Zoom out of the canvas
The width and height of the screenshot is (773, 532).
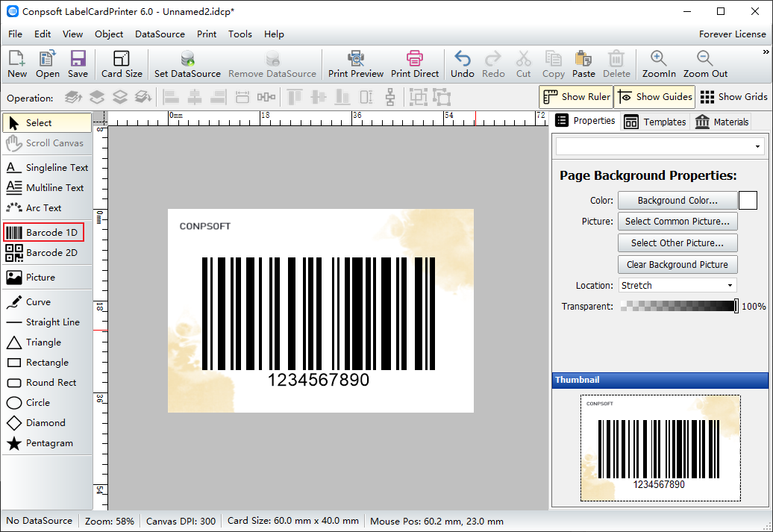pyautogui.click(x=705, y=64)
